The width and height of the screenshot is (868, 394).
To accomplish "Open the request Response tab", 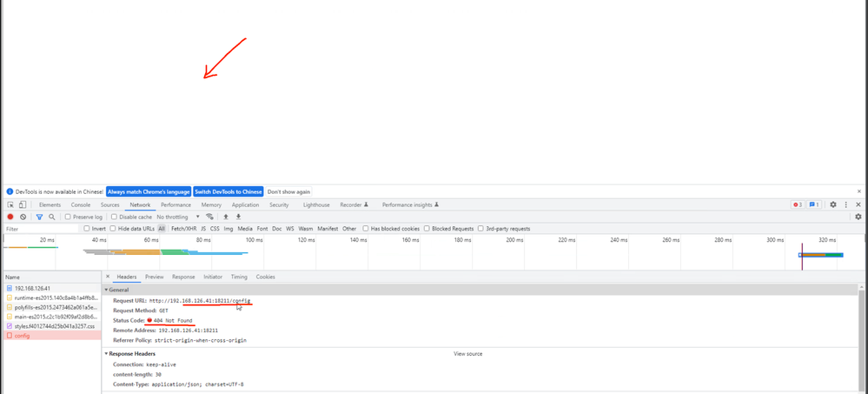I will [x=183, y=277].
